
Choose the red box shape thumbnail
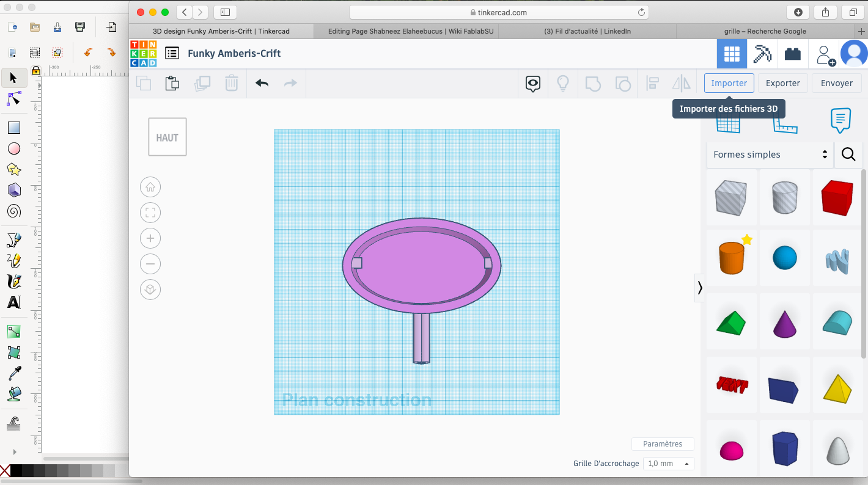[837, 197]
